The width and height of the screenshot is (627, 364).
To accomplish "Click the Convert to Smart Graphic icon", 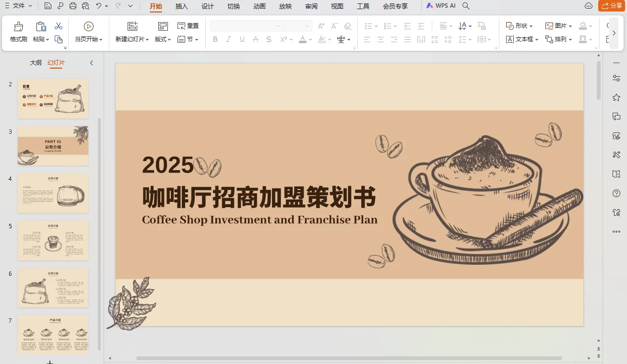I will tap(482, 26).
